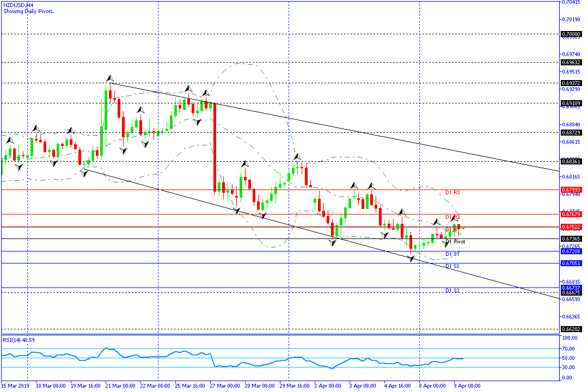Click the 27 Mar 00:00 time label
This screenshot has width=588, height=392.
[x=225, y=386]
